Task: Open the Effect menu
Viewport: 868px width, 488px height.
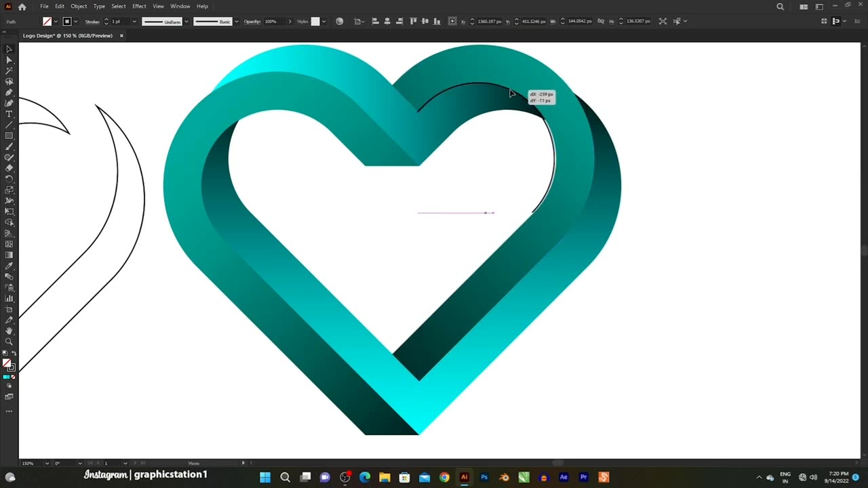Action: pyautogui.click(x=139, y=6)
